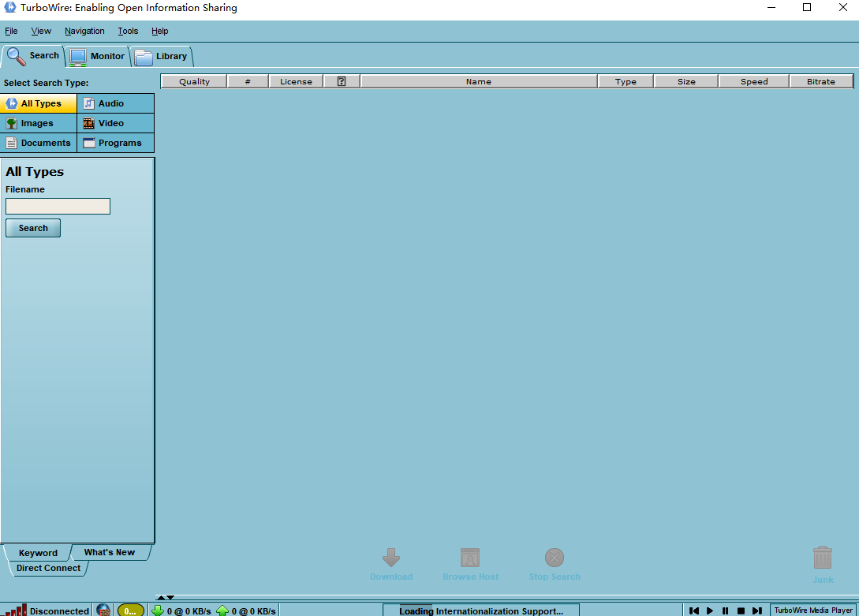The width and height of the screenshot is (859, 616).
Task: Switch to the Monitor tab
Action: [x=96, y=56]
